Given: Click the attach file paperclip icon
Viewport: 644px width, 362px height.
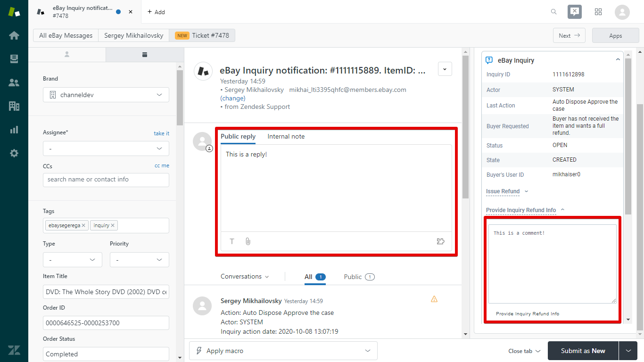Looking at the screenshot, I should 248,241.
